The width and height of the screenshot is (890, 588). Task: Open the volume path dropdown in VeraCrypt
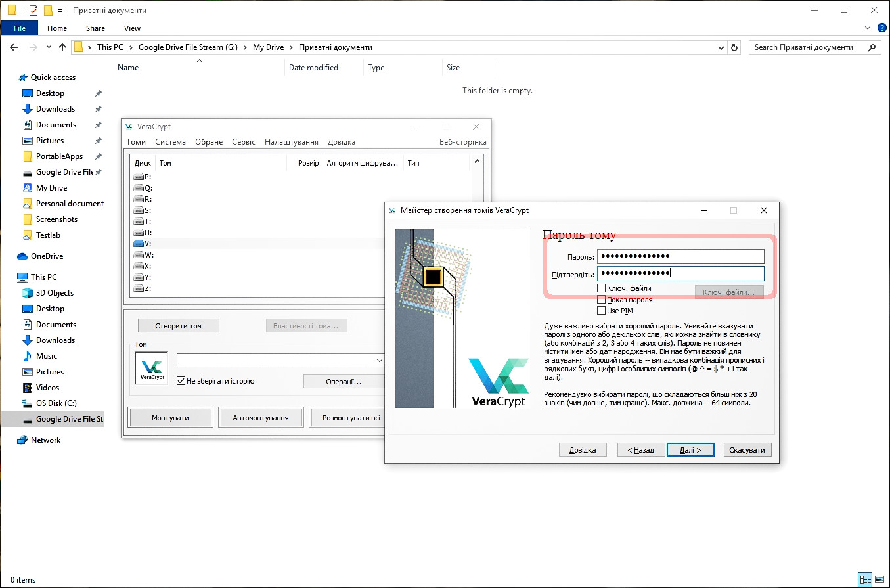379,361
